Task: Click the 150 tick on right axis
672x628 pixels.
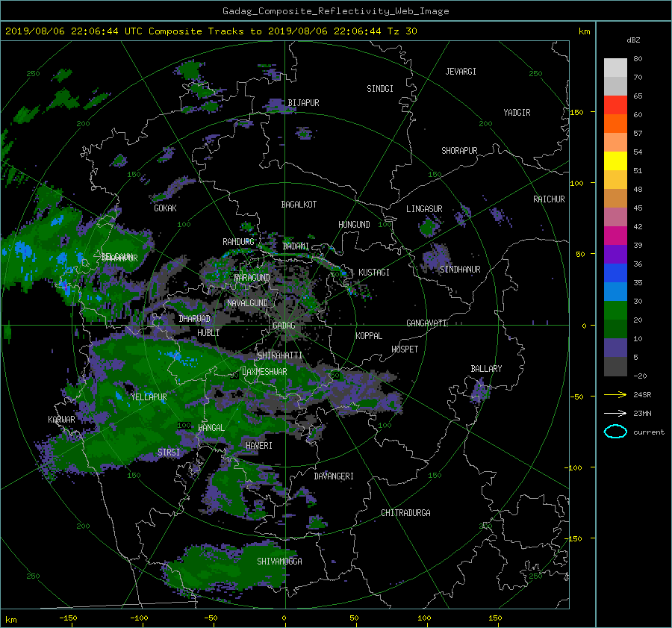Action: point(577,112)
